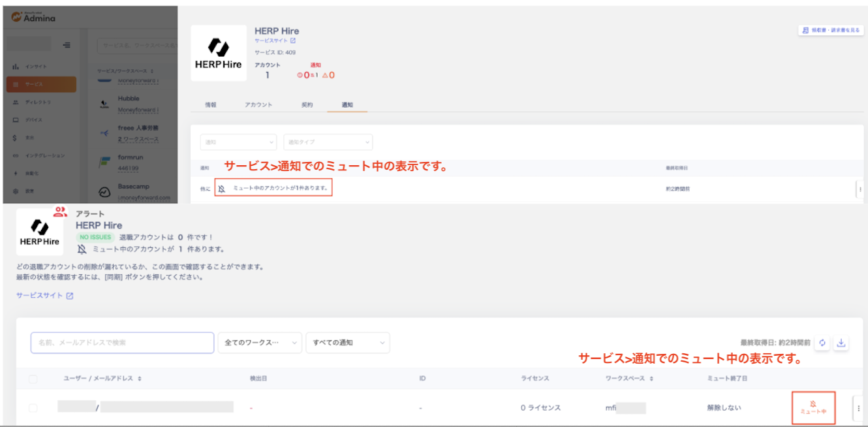Open すべての通知 dropdown
868x427 pixels.
(x=348, y=343)
